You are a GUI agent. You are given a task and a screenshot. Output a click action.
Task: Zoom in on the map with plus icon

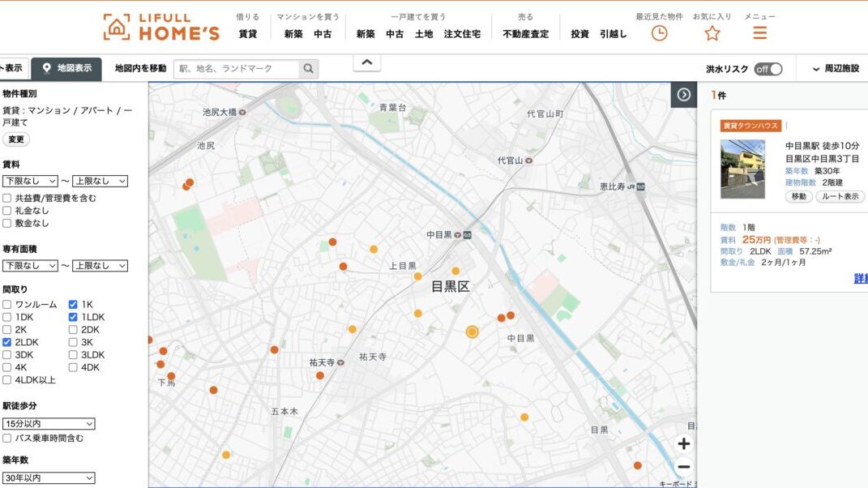(x=683, y=443)
